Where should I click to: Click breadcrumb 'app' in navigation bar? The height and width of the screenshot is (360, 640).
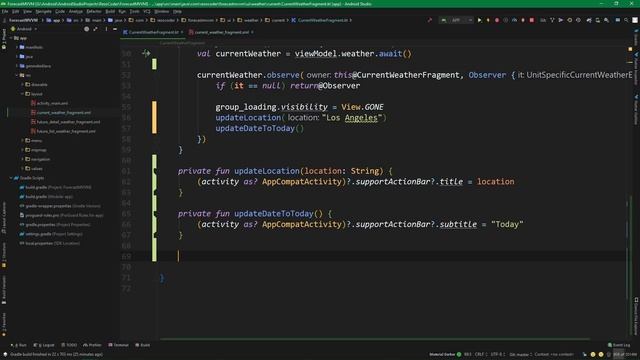click(53, 20)
